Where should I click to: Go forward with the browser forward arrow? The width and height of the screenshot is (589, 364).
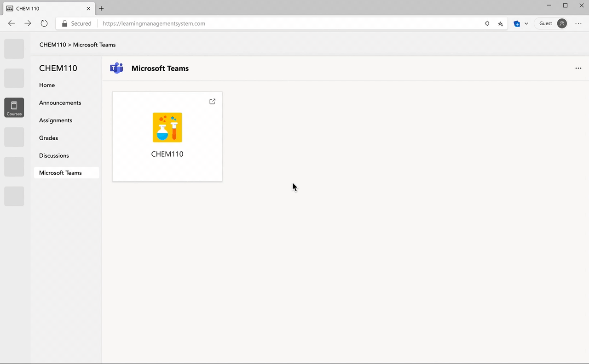coord(28,23)
